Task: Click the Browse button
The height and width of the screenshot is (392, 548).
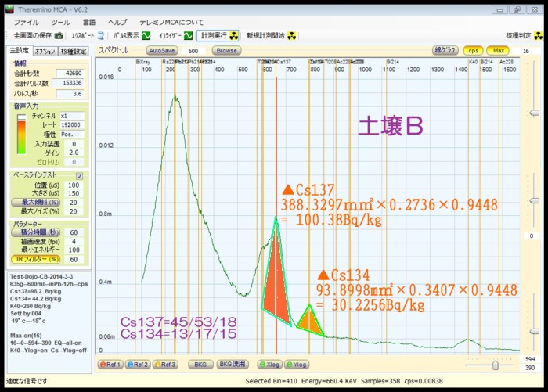Action: [226, 51]
